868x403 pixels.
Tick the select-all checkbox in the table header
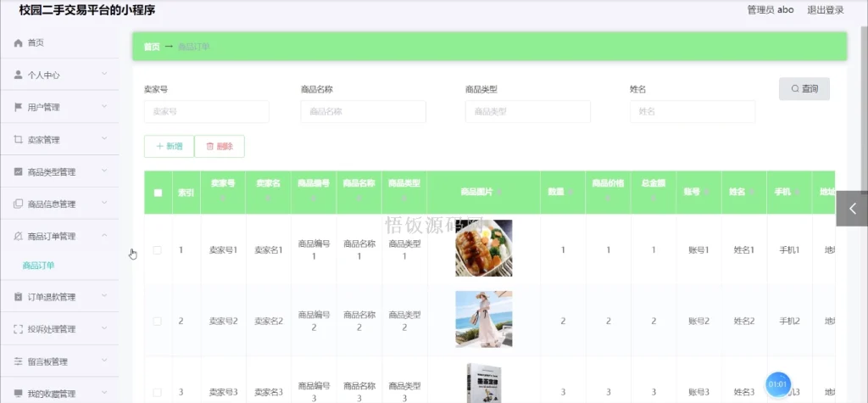158,193
